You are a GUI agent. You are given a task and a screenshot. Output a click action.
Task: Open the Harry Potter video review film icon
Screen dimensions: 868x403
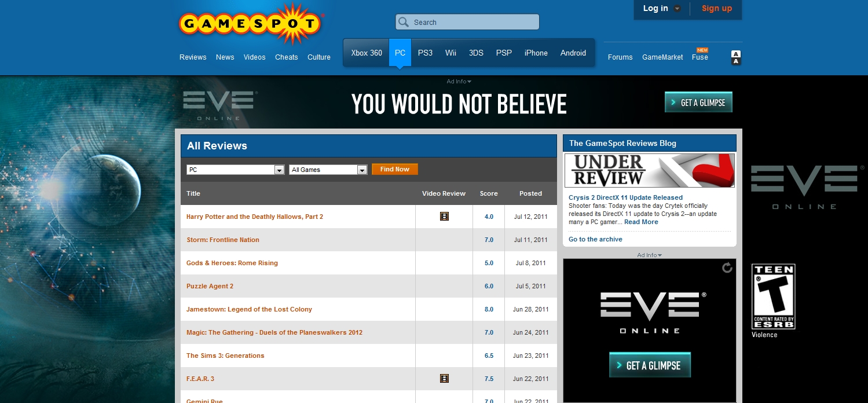click(444, 217)
